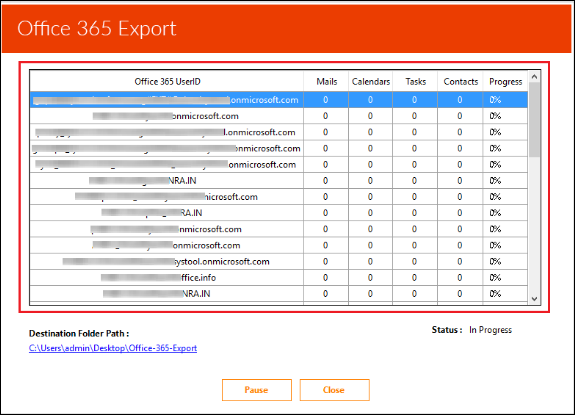The width and height of the screenshot is (575, 415).
Task: Select the Contacts column header
Action: point(461,81)
